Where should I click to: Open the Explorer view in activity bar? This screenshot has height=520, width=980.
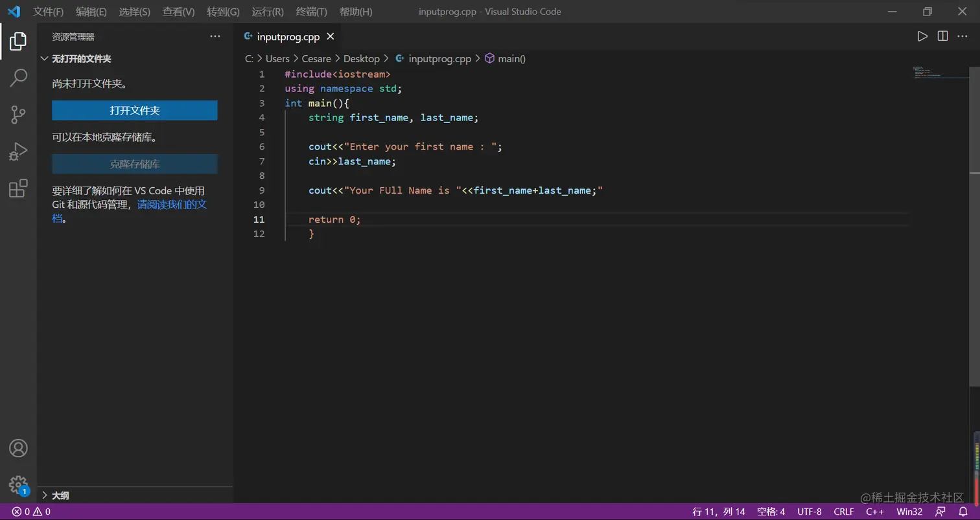coord(18,41)
